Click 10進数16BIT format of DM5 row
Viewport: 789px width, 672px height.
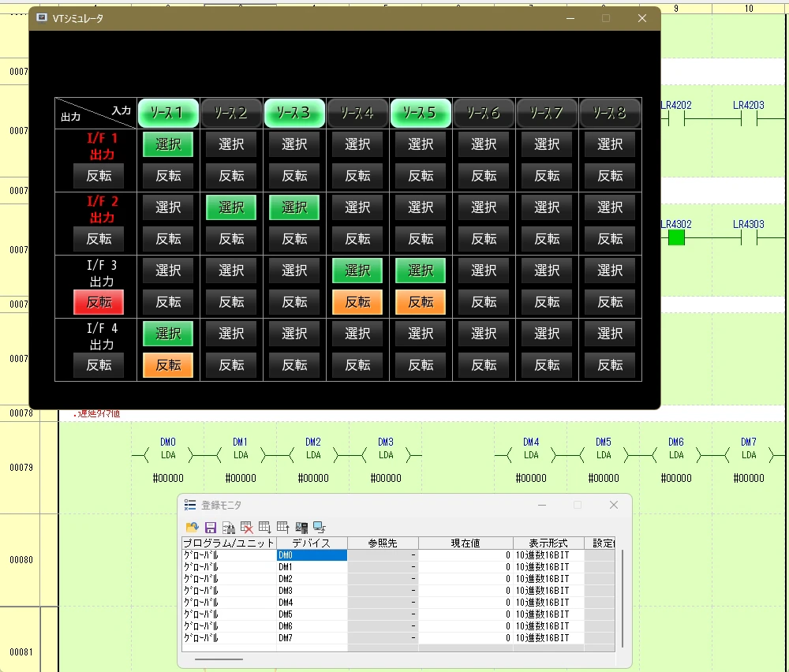pos(548,614)
